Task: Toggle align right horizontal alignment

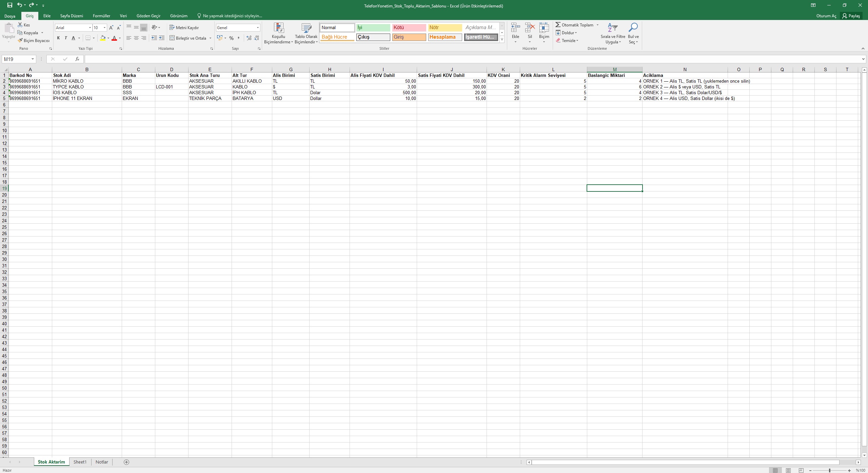Action: pyautogui.click(x=144, y=38)
